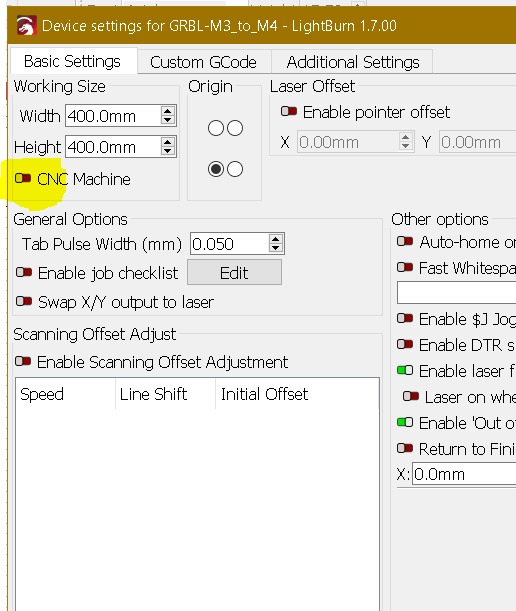Turn off Enable laser fire switch

(405, 370)
